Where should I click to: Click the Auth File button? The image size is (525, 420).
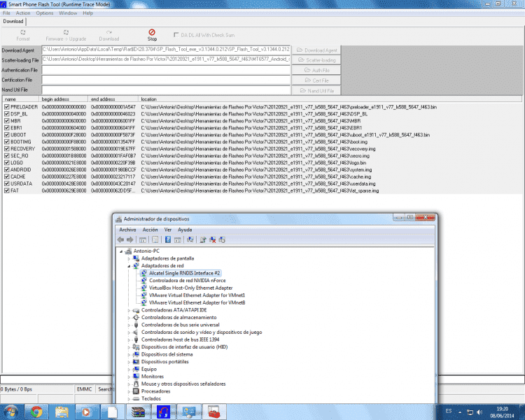(x=316, y=70)
